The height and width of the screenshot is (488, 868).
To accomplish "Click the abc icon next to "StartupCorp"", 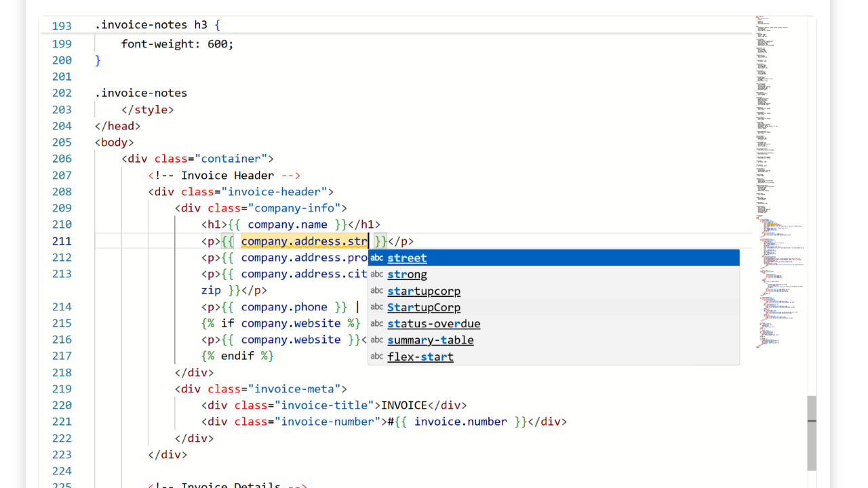I will [x=377, y=306].
